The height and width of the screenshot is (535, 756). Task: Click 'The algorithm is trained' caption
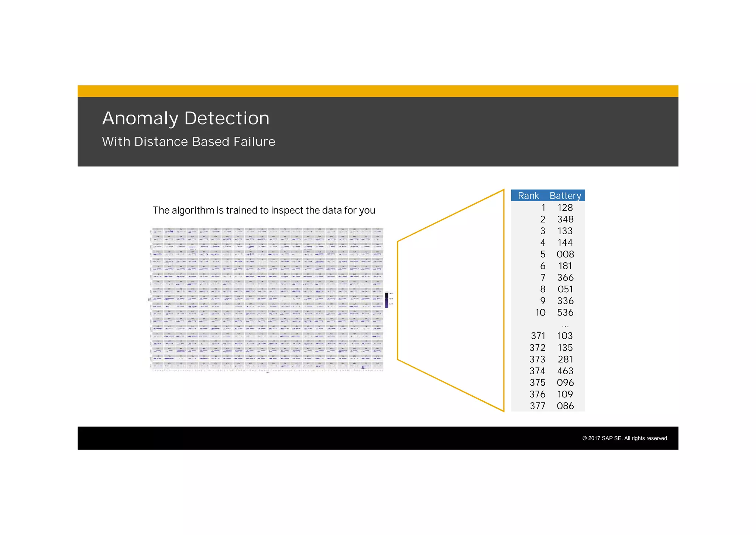264,211
